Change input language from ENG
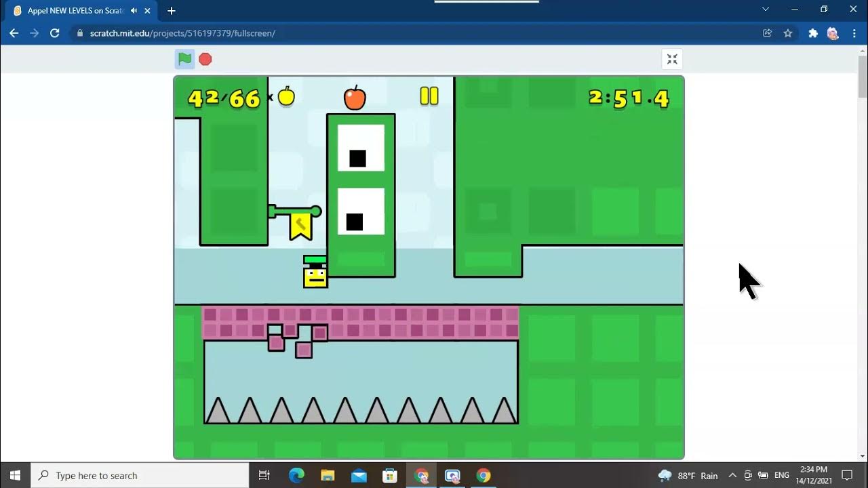The image size is (868, 488). 782,475
